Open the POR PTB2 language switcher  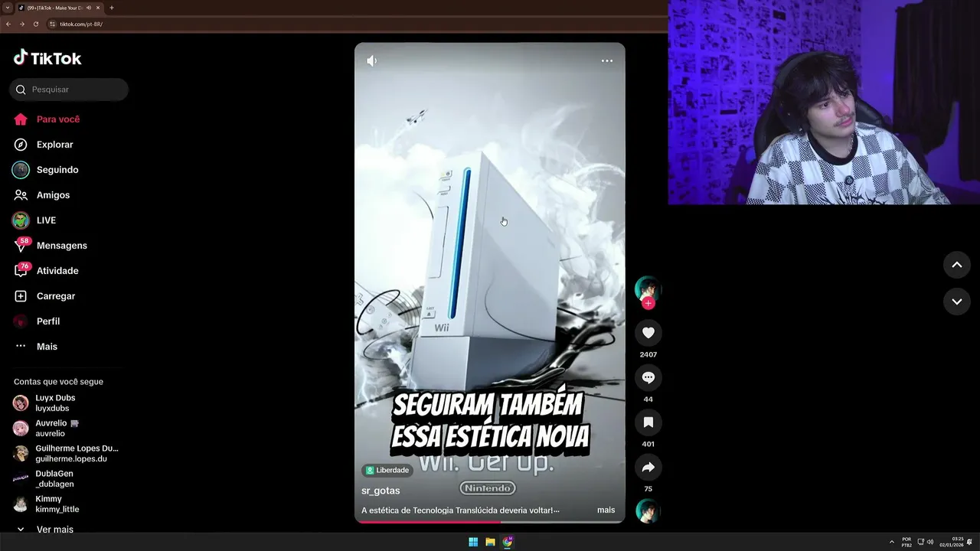[906, 542]
